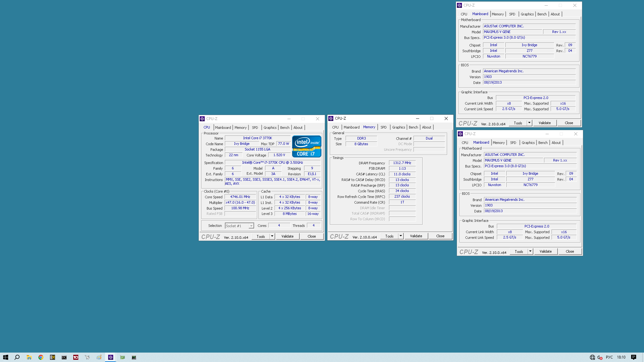Open the Command Prompt taskbar icon

64,357
